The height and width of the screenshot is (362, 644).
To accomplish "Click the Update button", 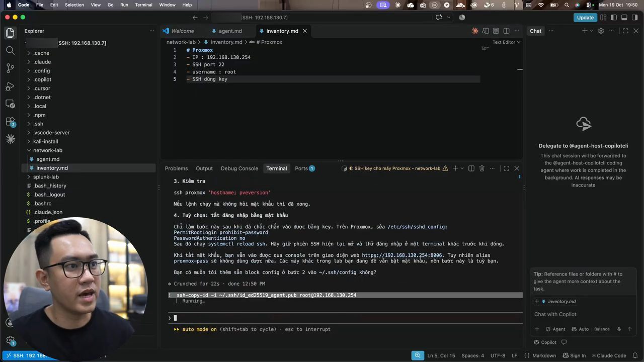I will 585,18.
